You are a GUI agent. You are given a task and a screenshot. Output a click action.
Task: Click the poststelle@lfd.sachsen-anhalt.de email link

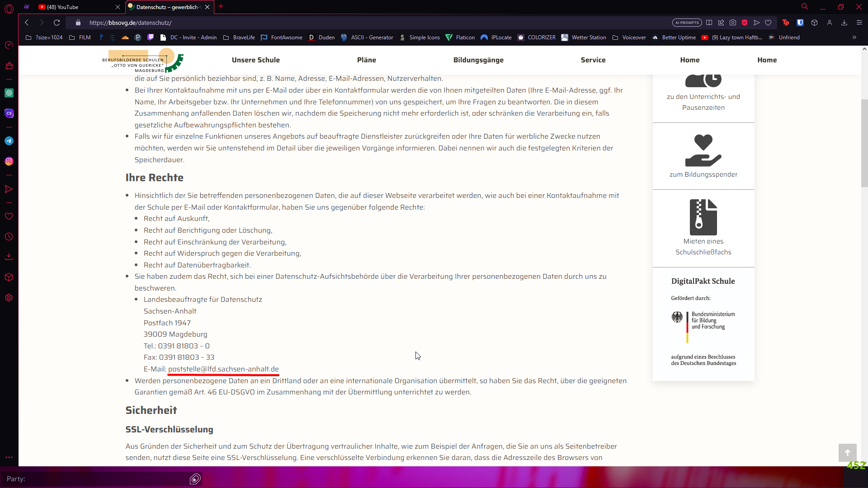click(223, 369)
